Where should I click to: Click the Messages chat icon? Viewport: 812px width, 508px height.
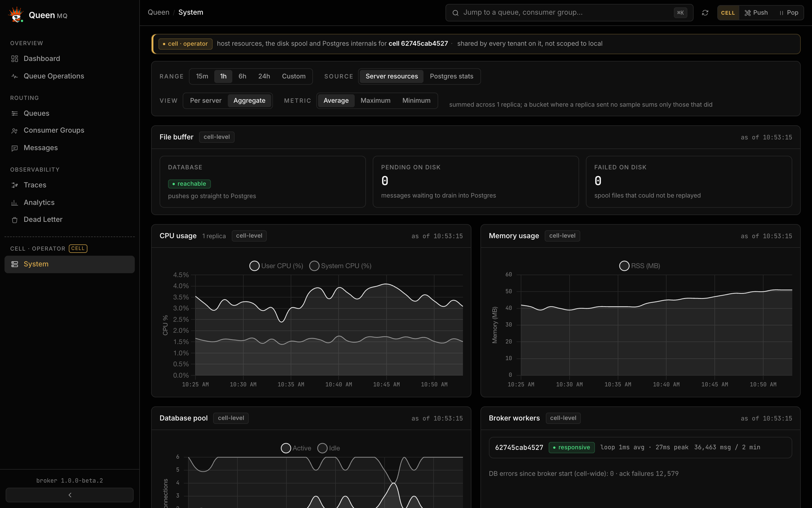[14, 148]
